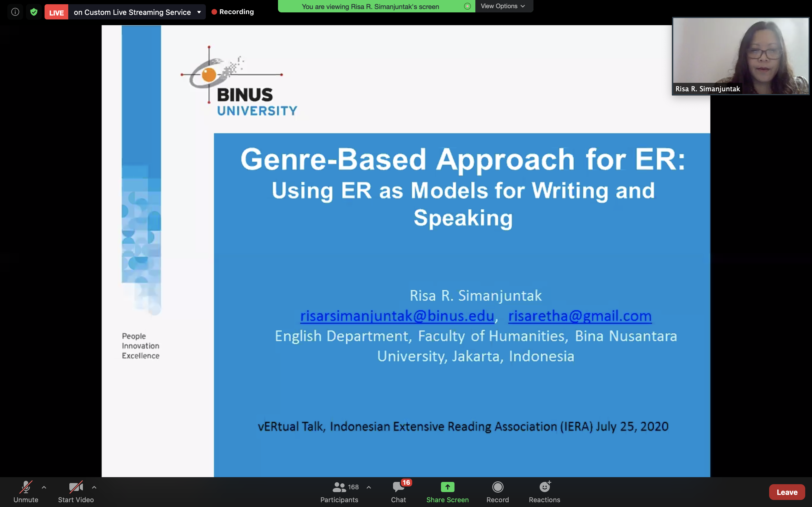Expand the participants options caret

369,487
